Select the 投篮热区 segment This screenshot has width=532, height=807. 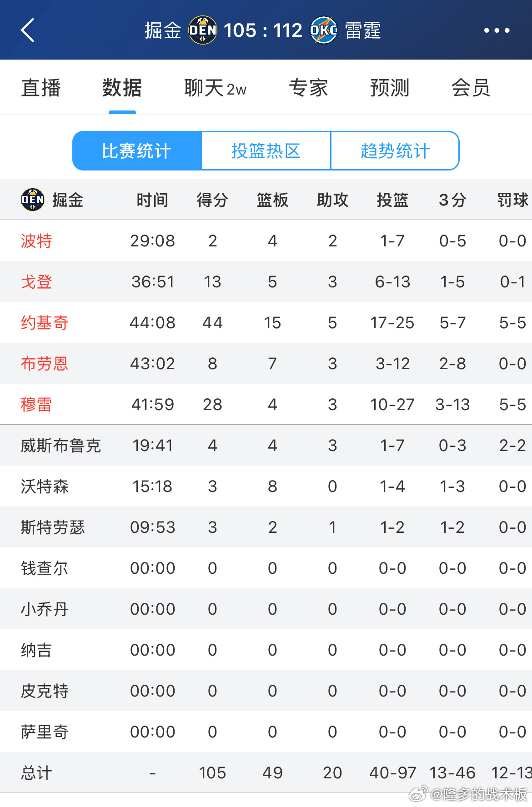(266, 151)
